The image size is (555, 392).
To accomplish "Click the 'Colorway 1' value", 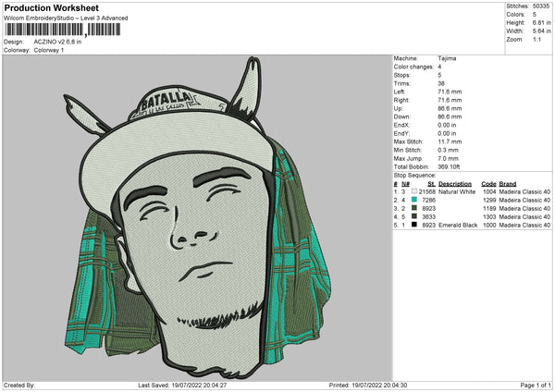I will coord(49,50).
